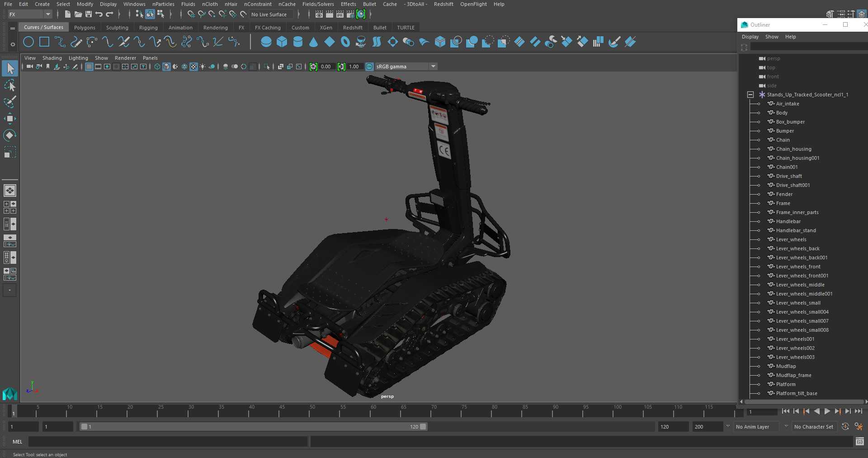Select Handlebar_stand in the Outliner
The width and height of the screenshot is (868, 458).
795,230
